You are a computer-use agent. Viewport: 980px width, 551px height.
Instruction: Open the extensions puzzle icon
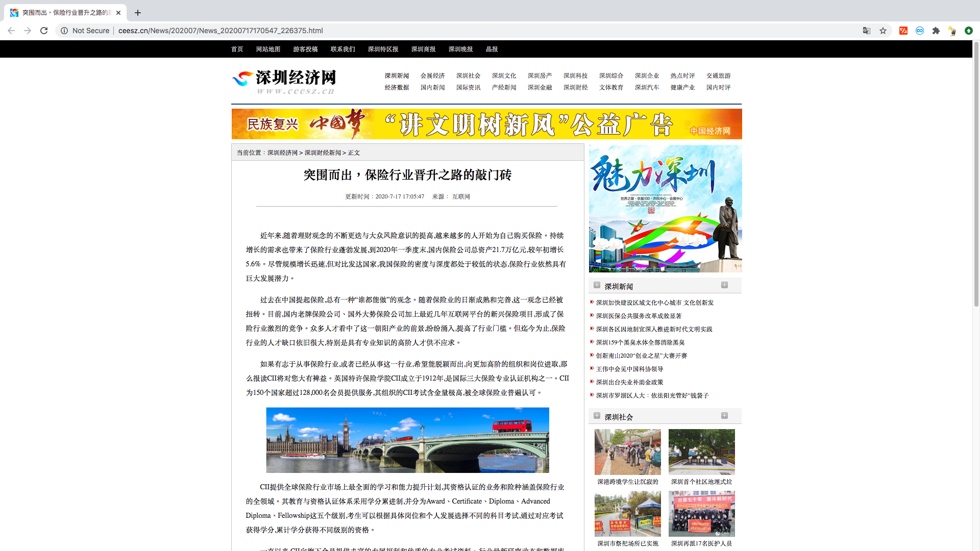(x=936, y=31)
